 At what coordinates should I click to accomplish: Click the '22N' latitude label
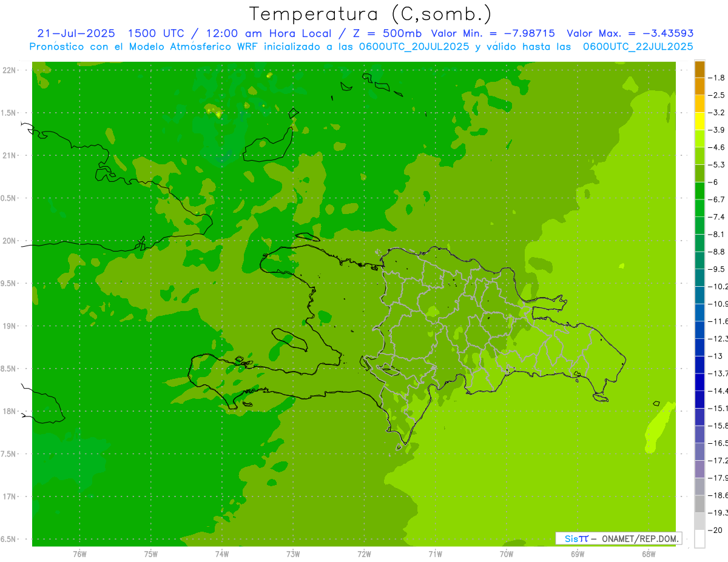(x=9, y=70)
